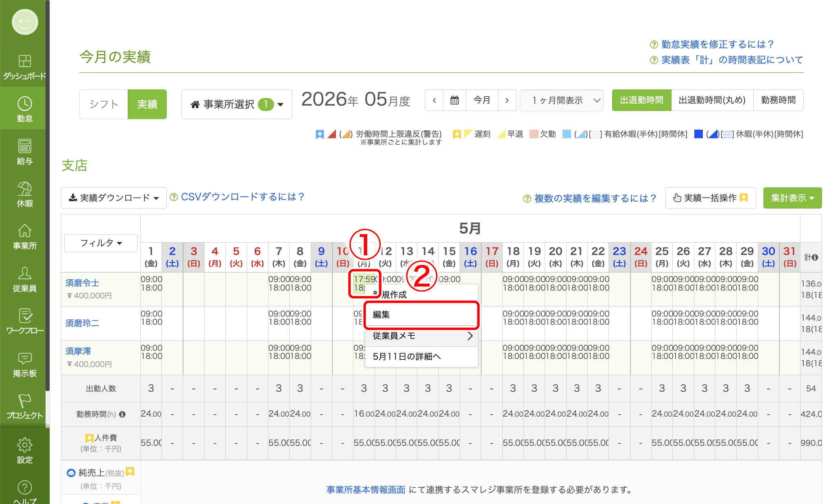Open 複数の実績を編集するには？ link
The height and width of the screenshot is (504, 833).
pyautogui.click(x=595, y=198)
